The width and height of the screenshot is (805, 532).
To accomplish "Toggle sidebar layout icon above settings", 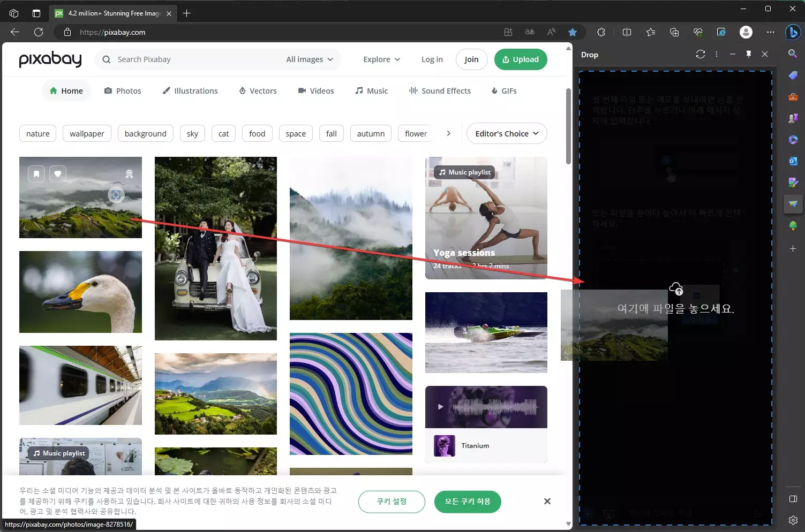I will click(x=793, y=499).
